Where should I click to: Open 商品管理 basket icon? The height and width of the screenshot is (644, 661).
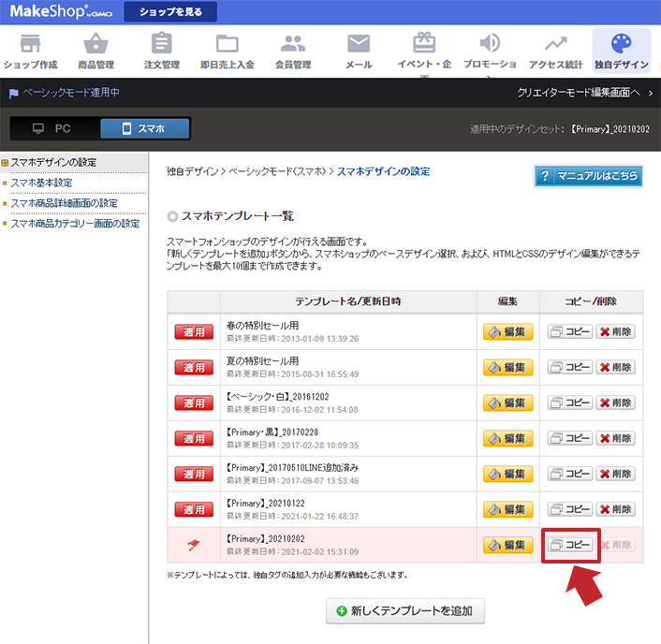click(x=96, y=45)
